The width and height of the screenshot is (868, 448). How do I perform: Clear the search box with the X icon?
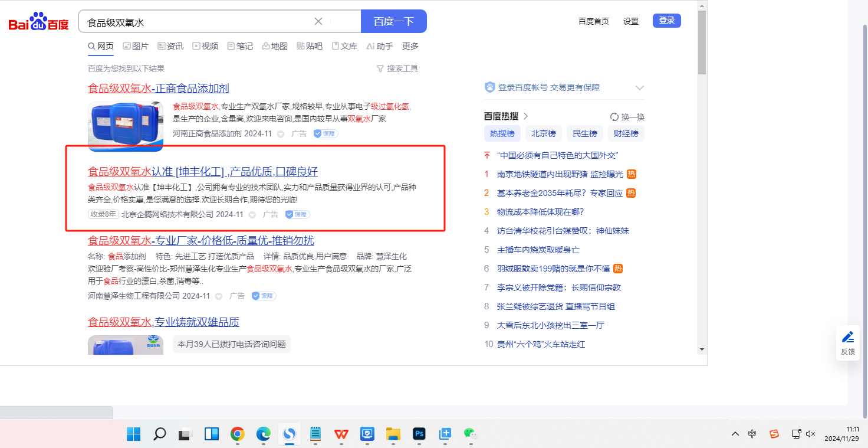318,22
